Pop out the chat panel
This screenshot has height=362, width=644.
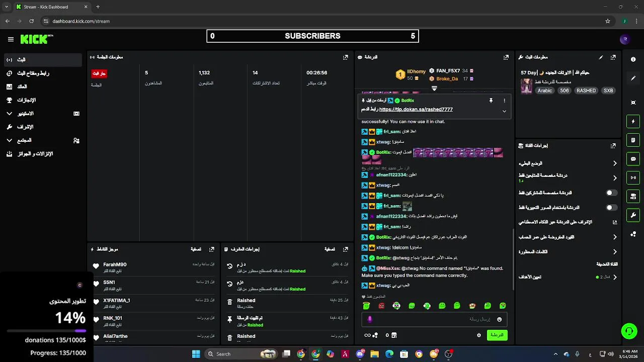coord(506,57)
